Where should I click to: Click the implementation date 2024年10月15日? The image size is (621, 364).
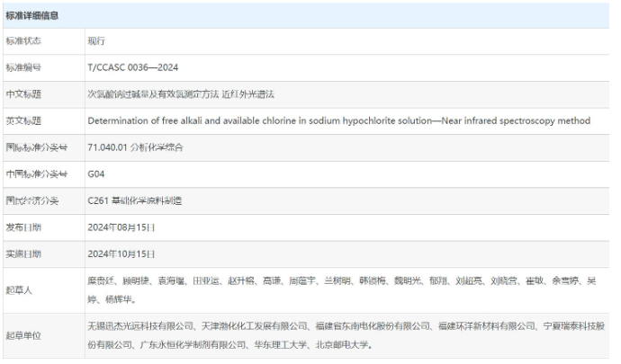[x=121, y=253]
